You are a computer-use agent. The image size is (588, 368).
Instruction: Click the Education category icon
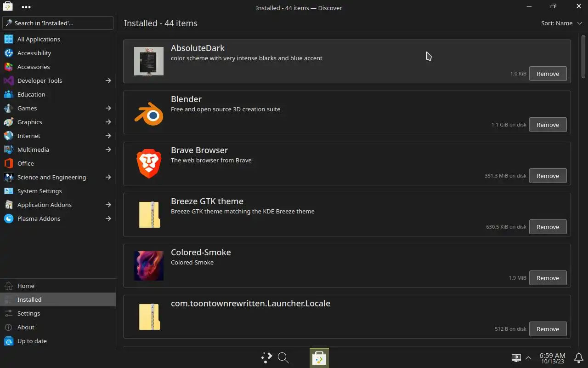[x=9, y=94]
